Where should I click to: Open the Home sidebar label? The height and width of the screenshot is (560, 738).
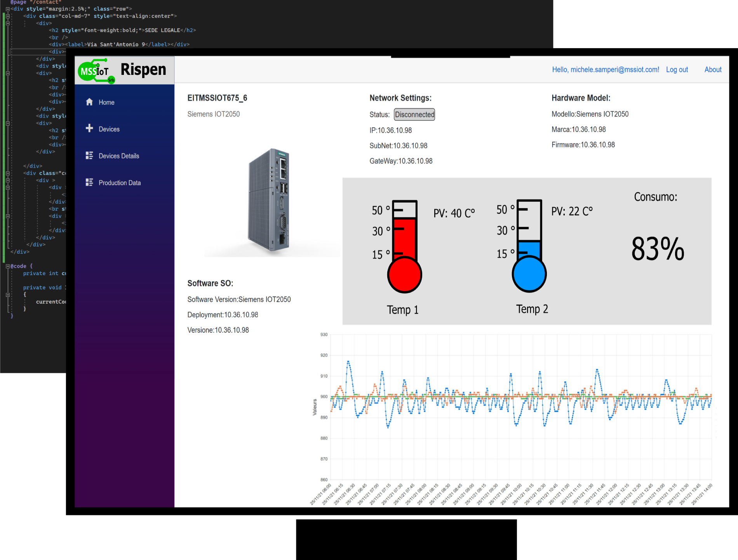(106, 102)
